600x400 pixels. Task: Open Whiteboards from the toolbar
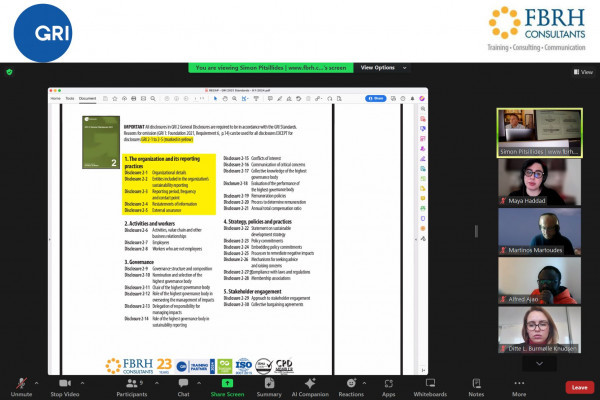(x=429, y=383)
